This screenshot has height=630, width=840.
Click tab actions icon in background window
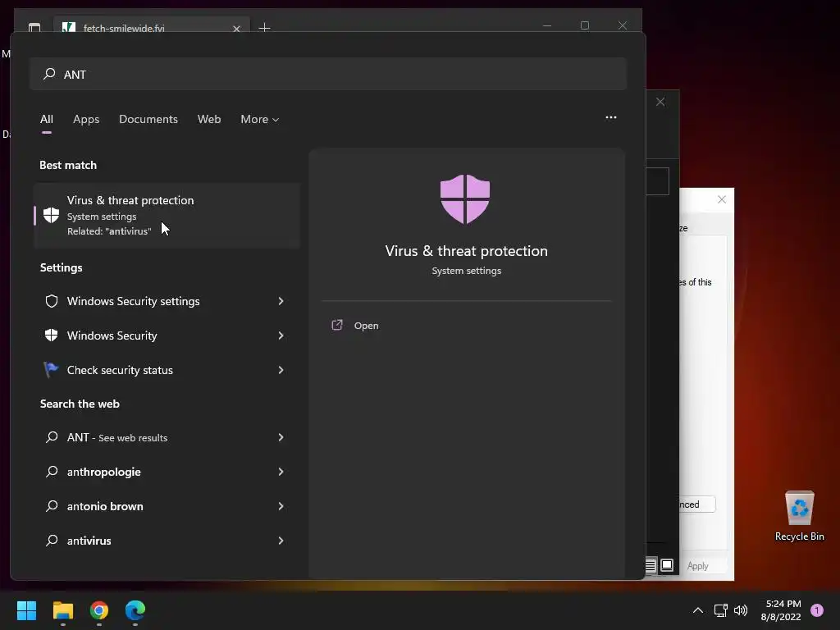pyautogui.click(x=34, y=27)
